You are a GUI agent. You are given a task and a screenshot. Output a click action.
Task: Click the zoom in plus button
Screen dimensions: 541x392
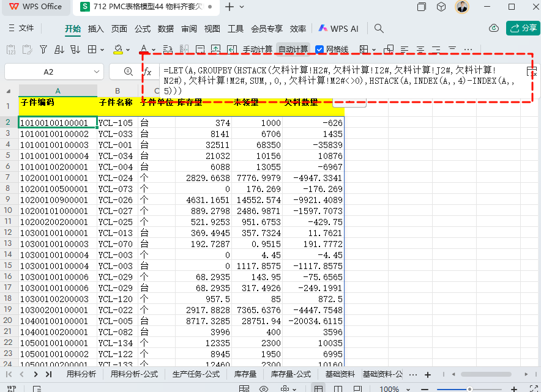coord(513,389)
